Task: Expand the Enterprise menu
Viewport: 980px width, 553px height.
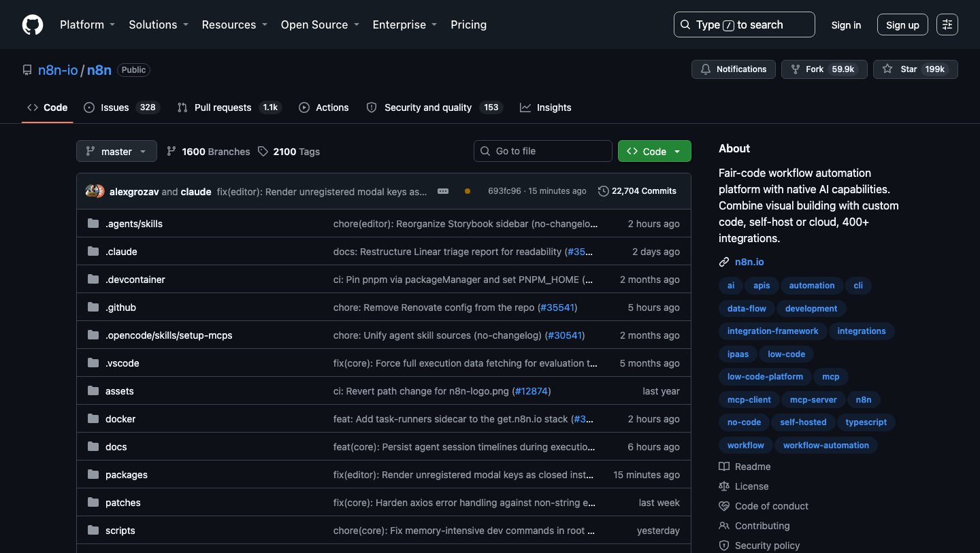Action: pyautogui.click(x=404, y=24)
